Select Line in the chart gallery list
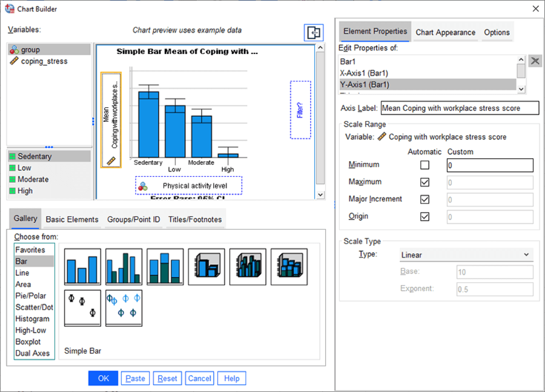The height and width of the screenshot is (392, 545). point(22,273)
